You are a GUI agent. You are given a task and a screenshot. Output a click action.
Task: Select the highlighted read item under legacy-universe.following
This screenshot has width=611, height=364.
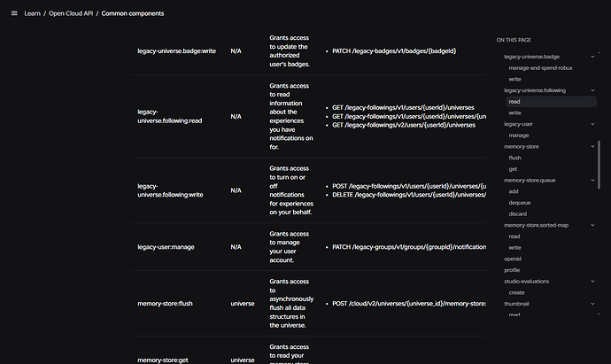[x=551, y=101]
